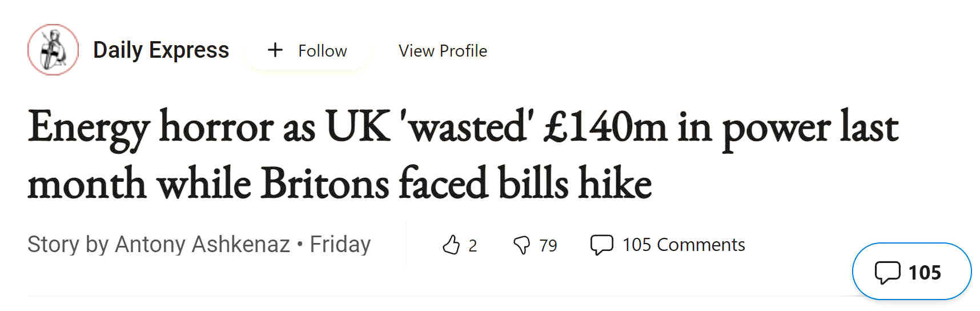The height and width of the screenshot is (311, 980).
Task: Follow the Daily Express via Follow label
Action: point(322,50)
